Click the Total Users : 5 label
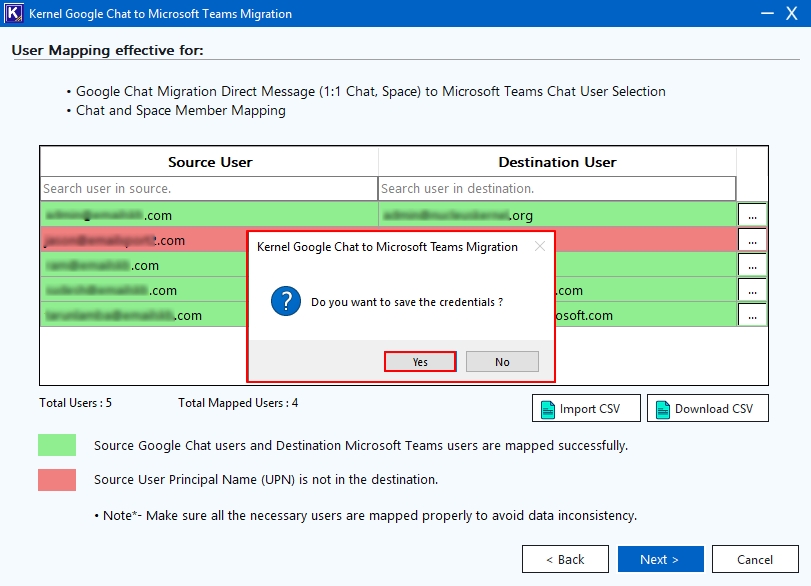811x586 pixels. tap(76, 403)
